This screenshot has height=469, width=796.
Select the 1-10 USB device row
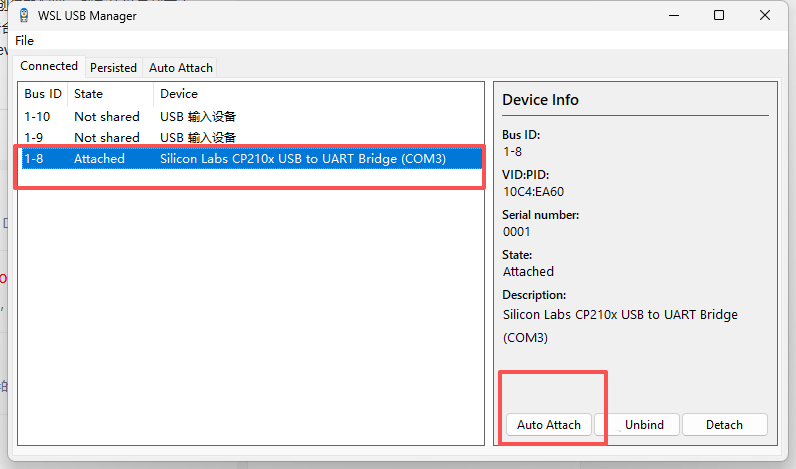251,117
